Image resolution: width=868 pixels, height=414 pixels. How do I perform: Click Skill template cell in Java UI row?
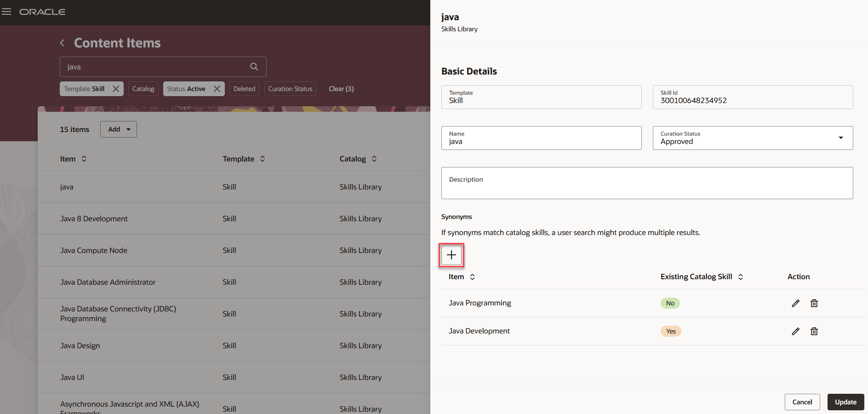pos(229,377)
